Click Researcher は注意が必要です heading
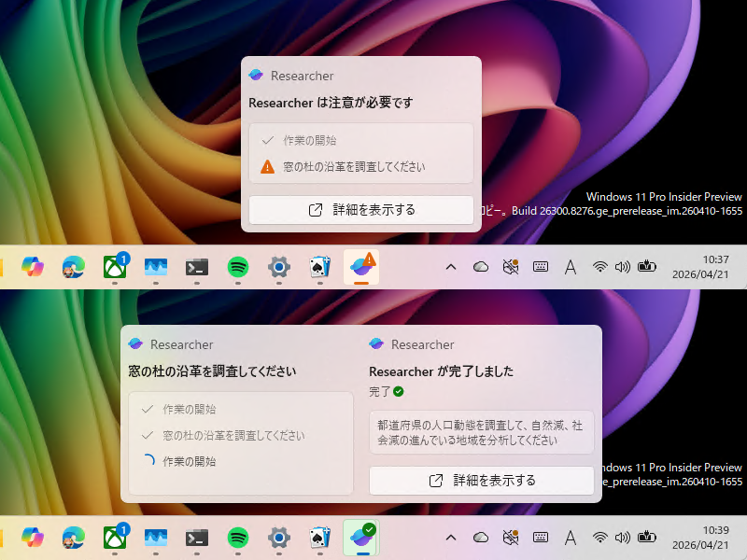The image size is (747, 560). click(x=331, y=103)
